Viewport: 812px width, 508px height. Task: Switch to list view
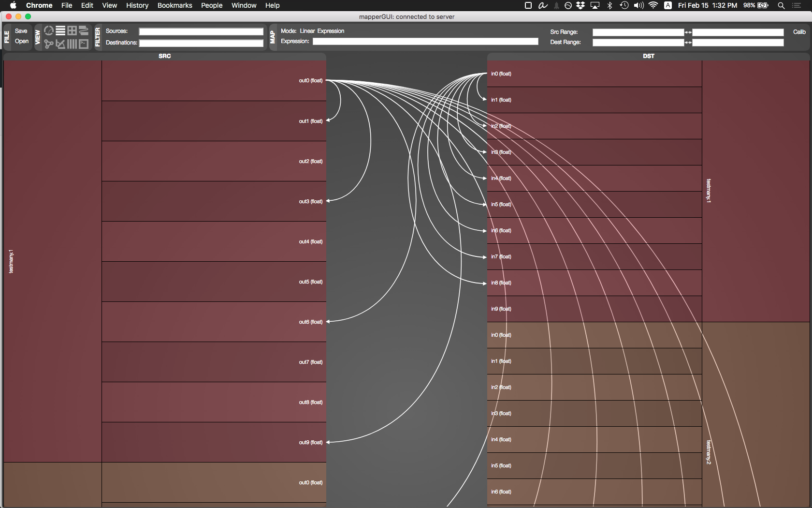click(x=60, y=30)
